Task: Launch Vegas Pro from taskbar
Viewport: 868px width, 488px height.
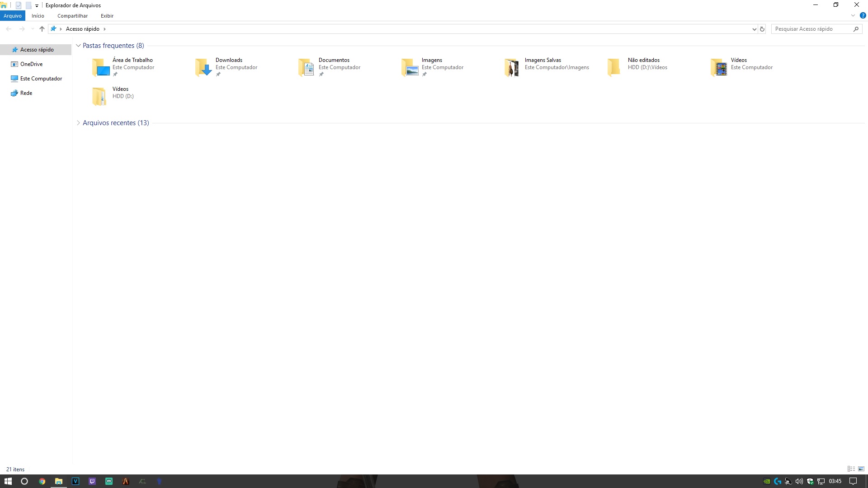Action: click(75, 481)
